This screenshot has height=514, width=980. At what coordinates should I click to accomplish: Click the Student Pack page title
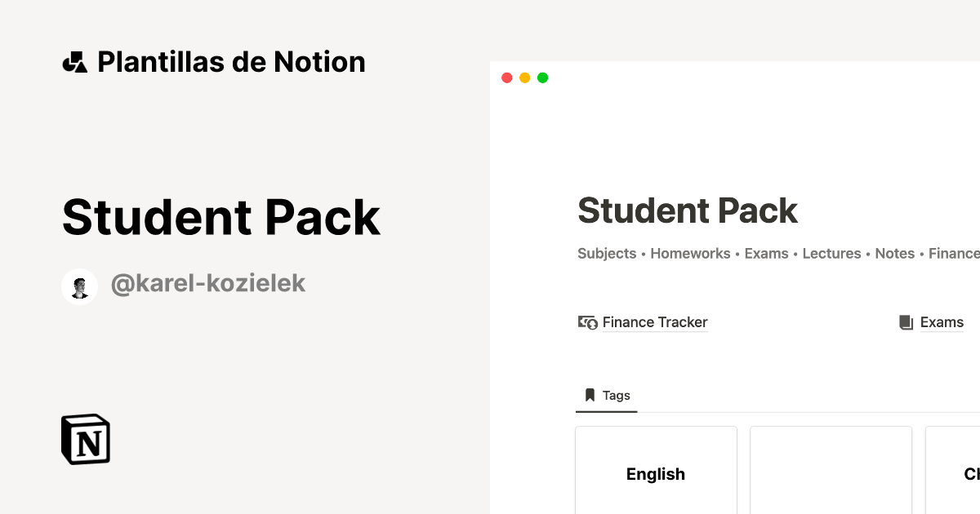pos(688,210)
